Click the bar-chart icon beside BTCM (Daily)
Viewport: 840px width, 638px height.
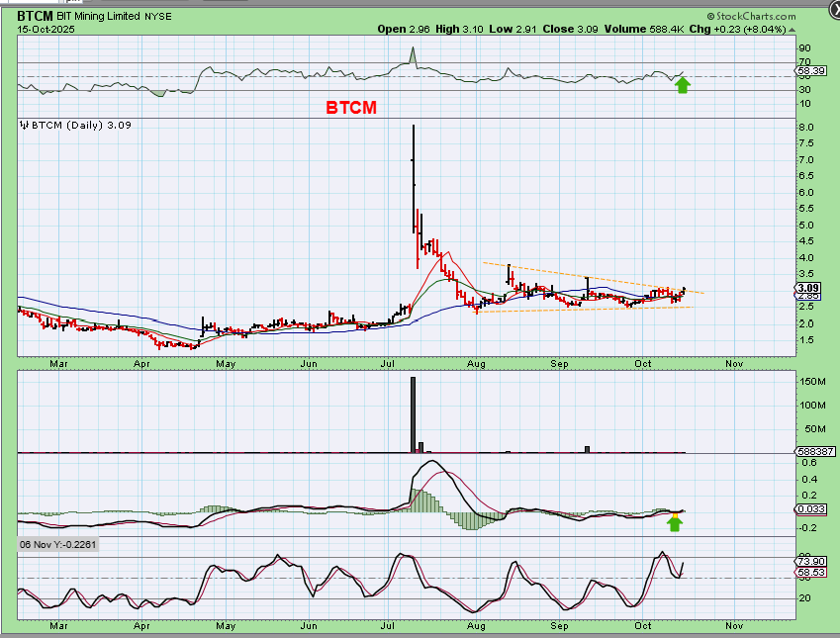pos(24,126)
